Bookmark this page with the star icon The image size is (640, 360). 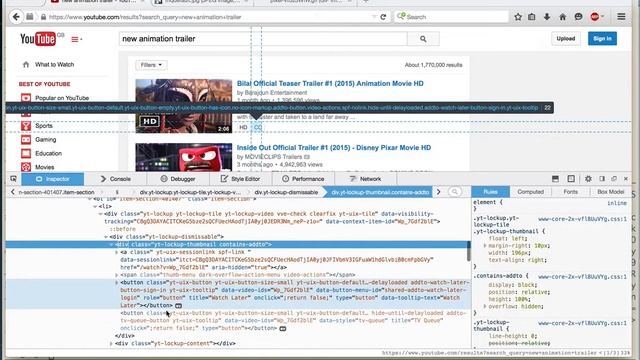(x=518, y=17)
